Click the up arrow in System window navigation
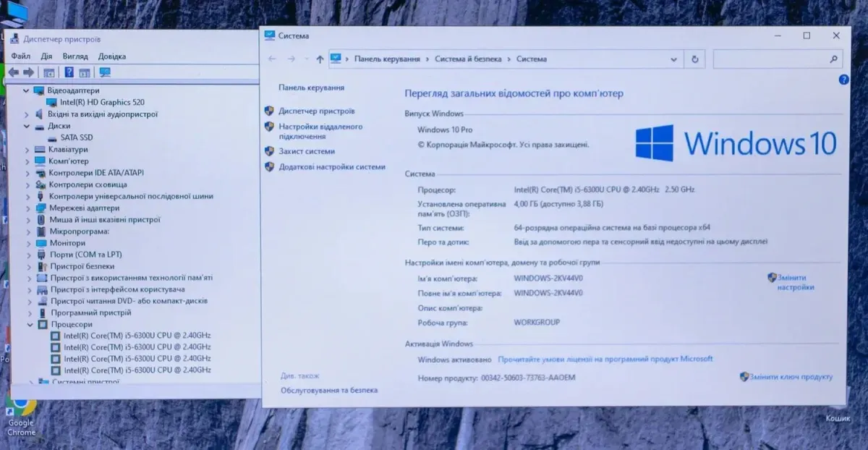The image size is (868, 450). [x=320, y=59]
